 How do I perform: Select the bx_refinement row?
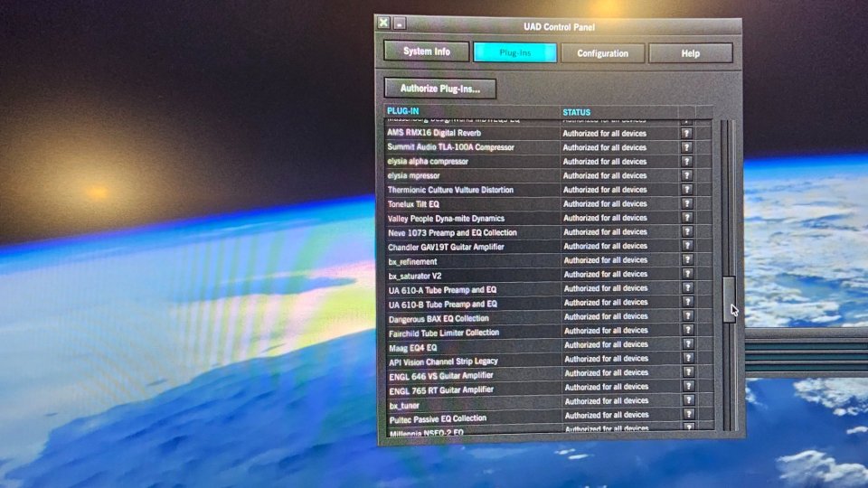[549, 260]
